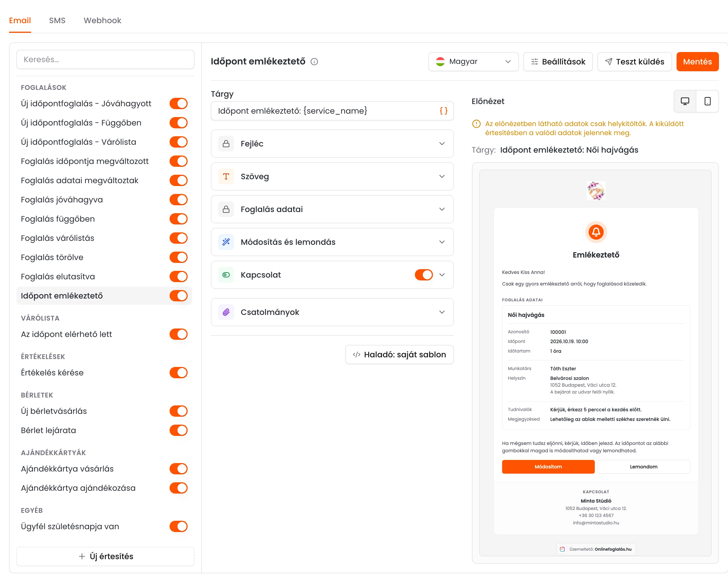The width and height of the screenshot is (728, 575).
Task: Click Teszt küldés button
Action: coord(634,62)
